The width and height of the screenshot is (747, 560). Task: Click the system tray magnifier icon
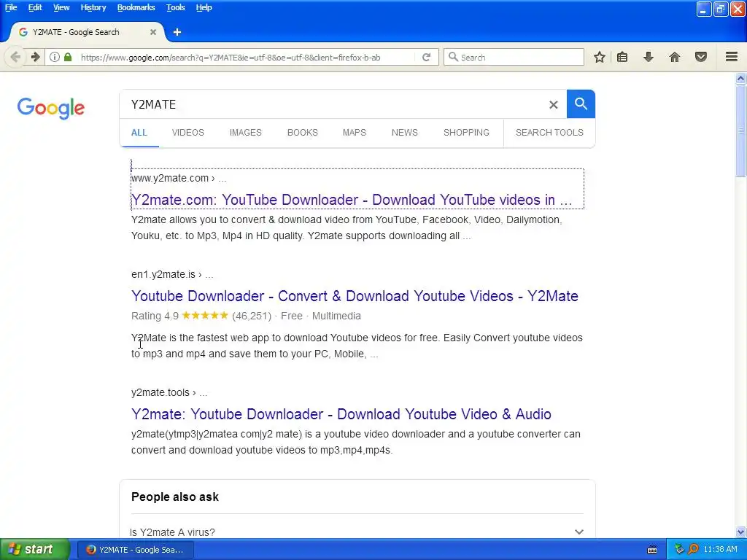(x=693, y=549)
